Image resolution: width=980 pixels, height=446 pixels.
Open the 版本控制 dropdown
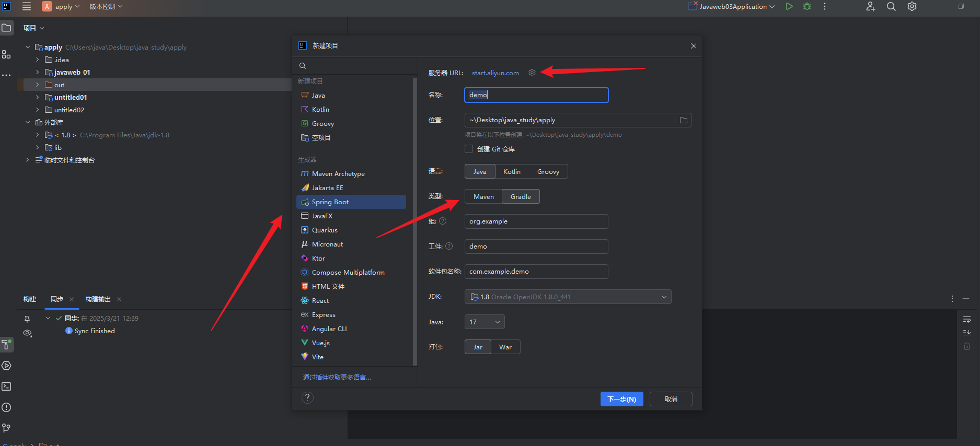[x=106, y=6]
